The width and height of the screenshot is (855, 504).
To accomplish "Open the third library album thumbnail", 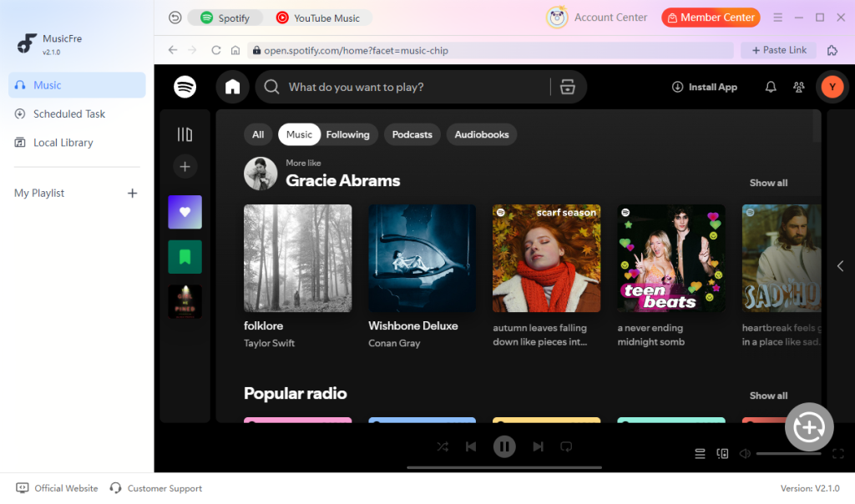I will click(x=185, y=301).
